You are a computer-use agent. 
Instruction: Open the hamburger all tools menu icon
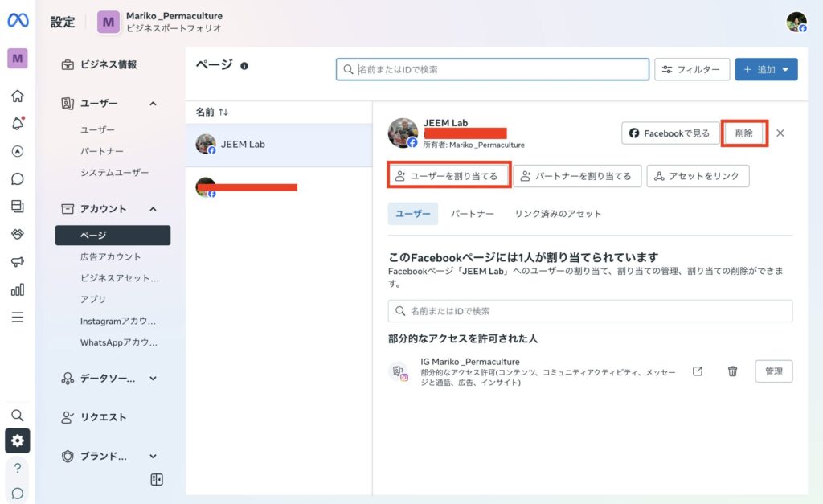(17, 318)
